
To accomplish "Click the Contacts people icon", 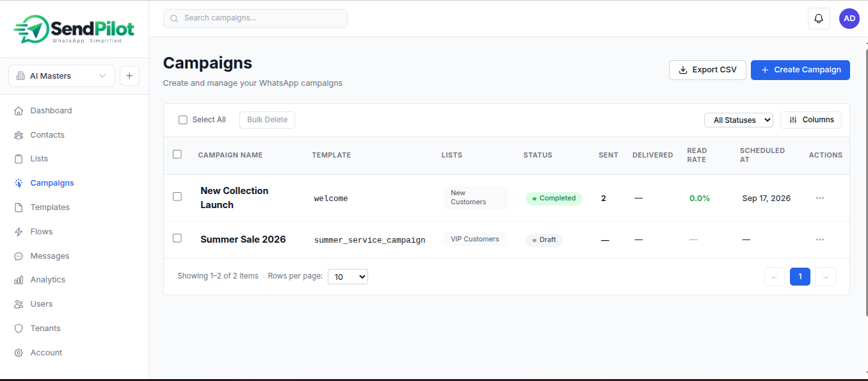I will coord(19,135).
